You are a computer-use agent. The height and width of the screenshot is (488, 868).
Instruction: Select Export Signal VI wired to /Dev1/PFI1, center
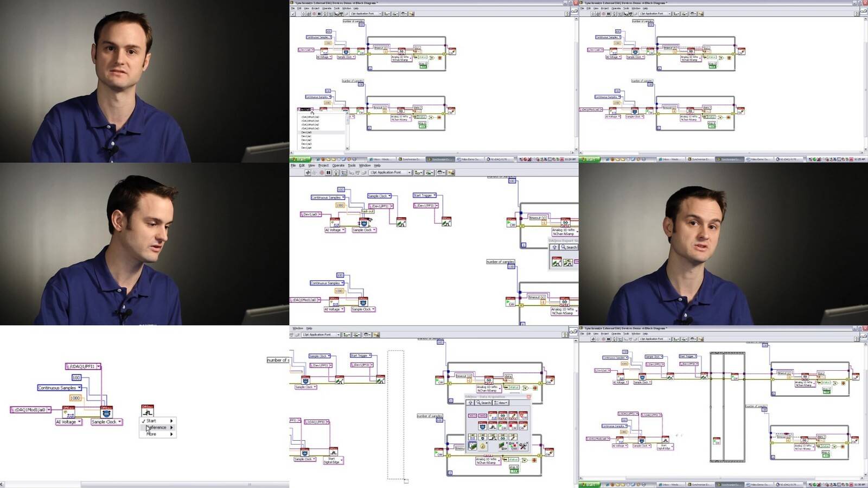(x=401, y=222)
